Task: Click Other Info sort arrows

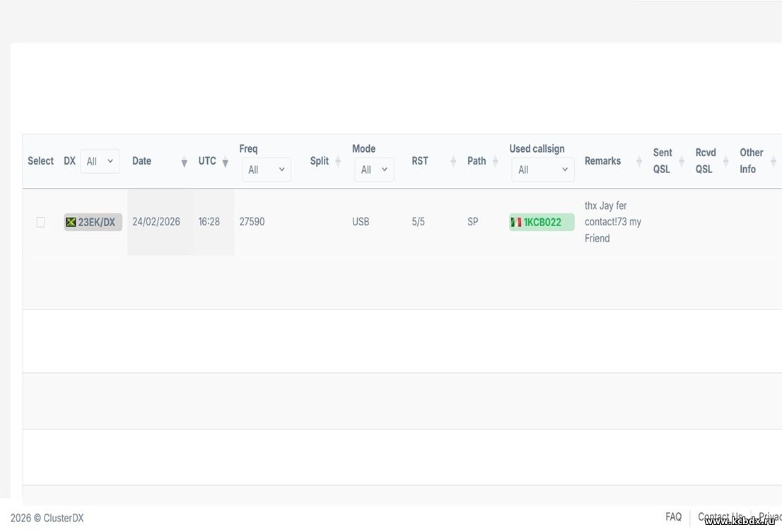Action: coord(773,162)
